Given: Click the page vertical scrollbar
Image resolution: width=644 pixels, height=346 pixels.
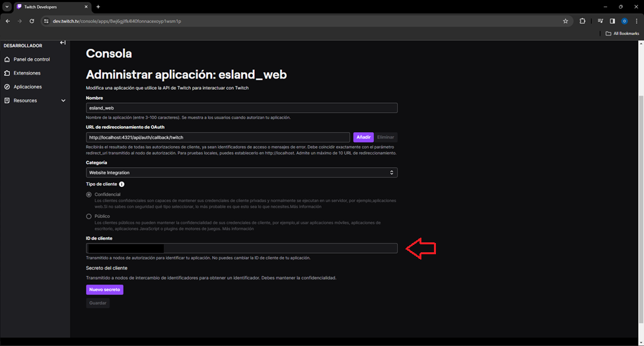Looking at the screenshot, I should pyautogui.click(x=641, y=209).
